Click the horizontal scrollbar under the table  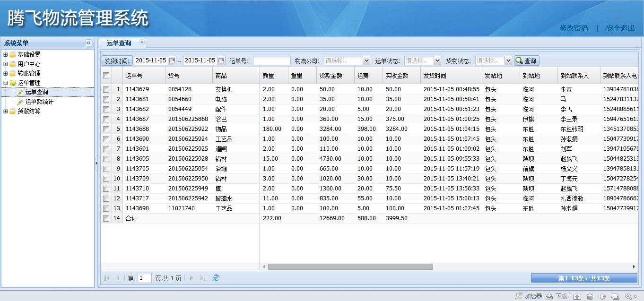click(350, 267)
